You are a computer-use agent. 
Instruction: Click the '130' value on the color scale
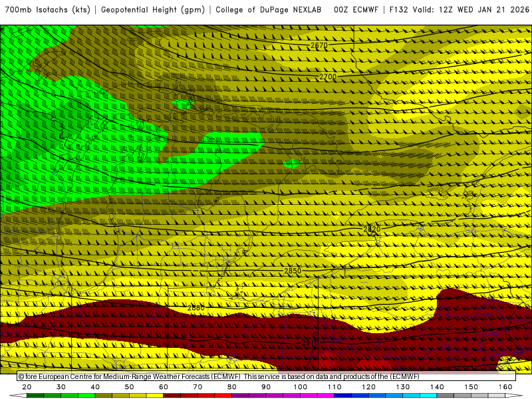403,387
